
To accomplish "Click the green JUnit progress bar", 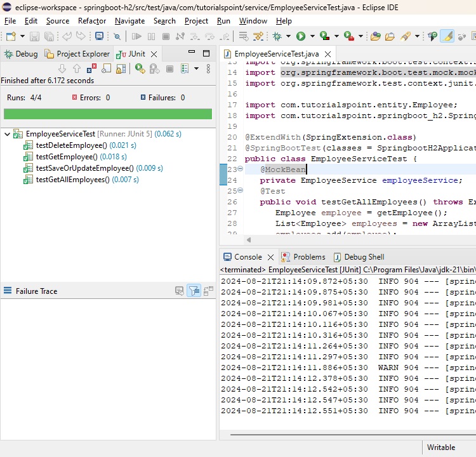I will [x=108, y=114].
